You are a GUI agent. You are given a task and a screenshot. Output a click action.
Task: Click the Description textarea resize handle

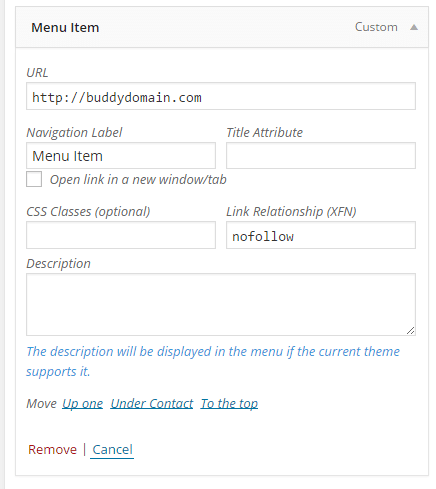coord(410,330)
